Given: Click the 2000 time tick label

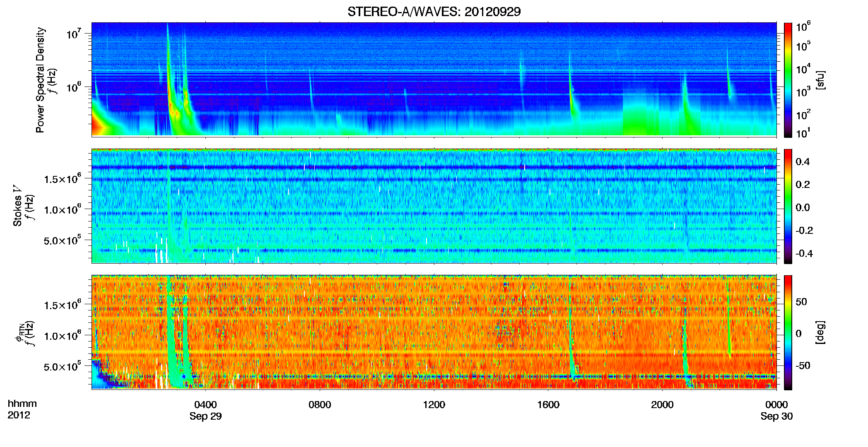Looking at the screenshot, I should coord(662,404).
